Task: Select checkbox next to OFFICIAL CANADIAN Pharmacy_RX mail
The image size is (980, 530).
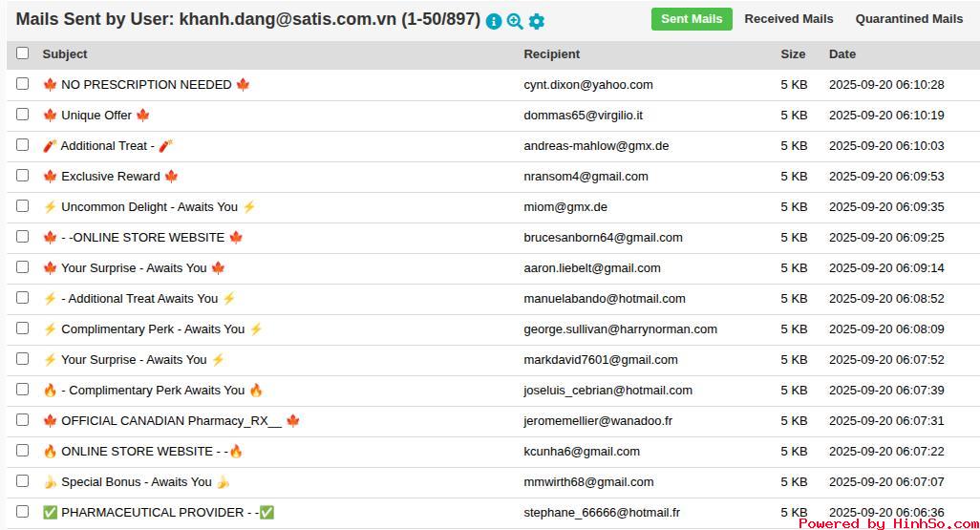Action: [23, 420]
